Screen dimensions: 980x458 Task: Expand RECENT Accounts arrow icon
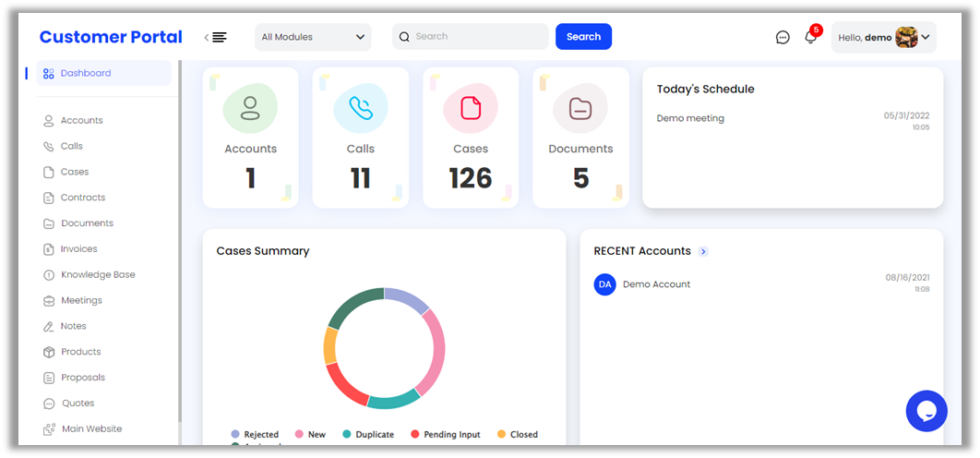(703, 251)
